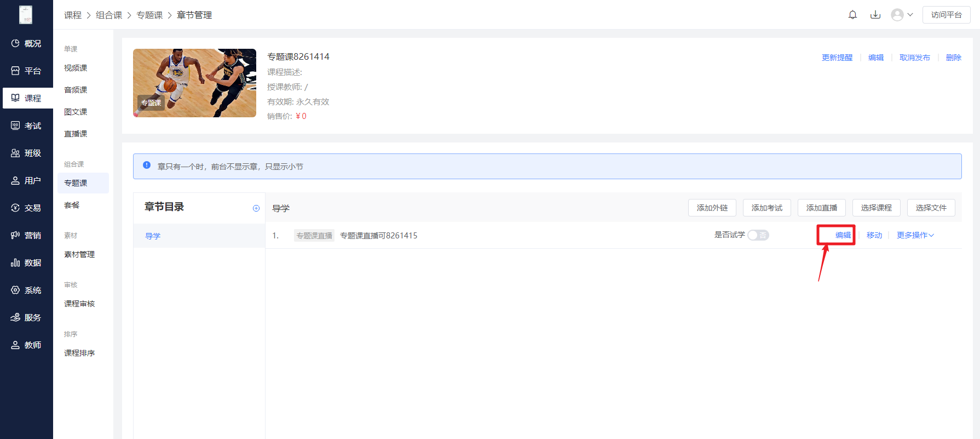Go to 服务 sidebar section
Image resolution: width=980 pixels, height=439 pixels.
[26, 317]
